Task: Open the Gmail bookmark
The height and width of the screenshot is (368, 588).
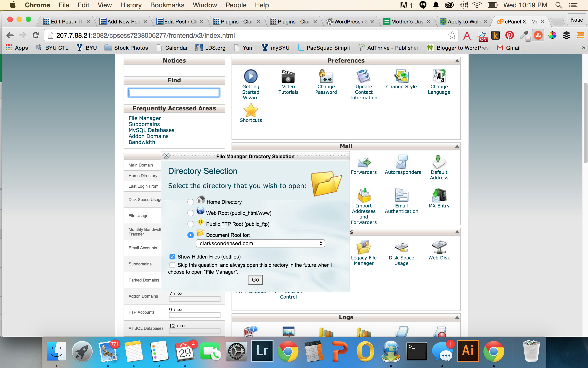Action: pyautogui.click(x=509, y=48)
